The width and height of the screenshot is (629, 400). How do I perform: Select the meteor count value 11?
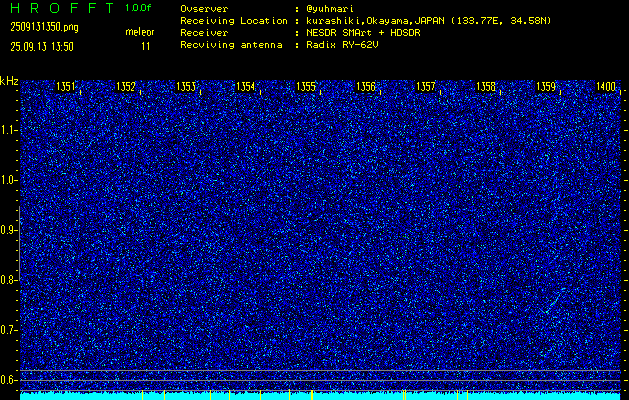(x=146, y=47)
